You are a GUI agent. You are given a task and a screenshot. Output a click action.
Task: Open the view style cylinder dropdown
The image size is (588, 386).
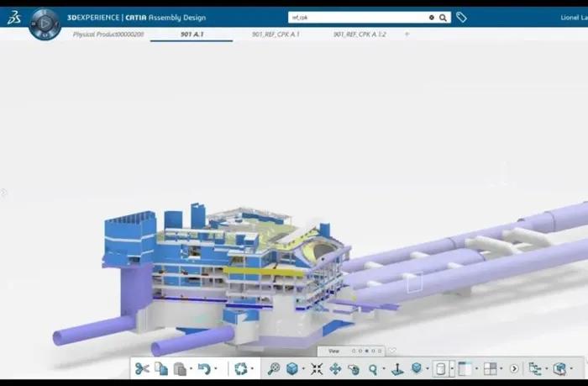[452, 369]
